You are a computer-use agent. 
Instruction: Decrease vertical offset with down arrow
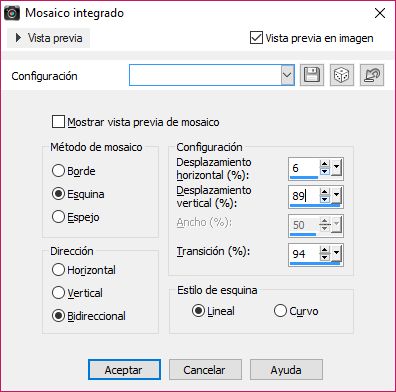point(325,199)
